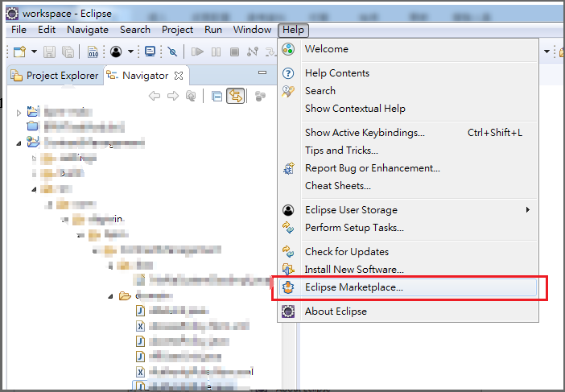Open the user account dropdown arrow
This screenshot has width=565, height=392.
click(x=130, y=52)
